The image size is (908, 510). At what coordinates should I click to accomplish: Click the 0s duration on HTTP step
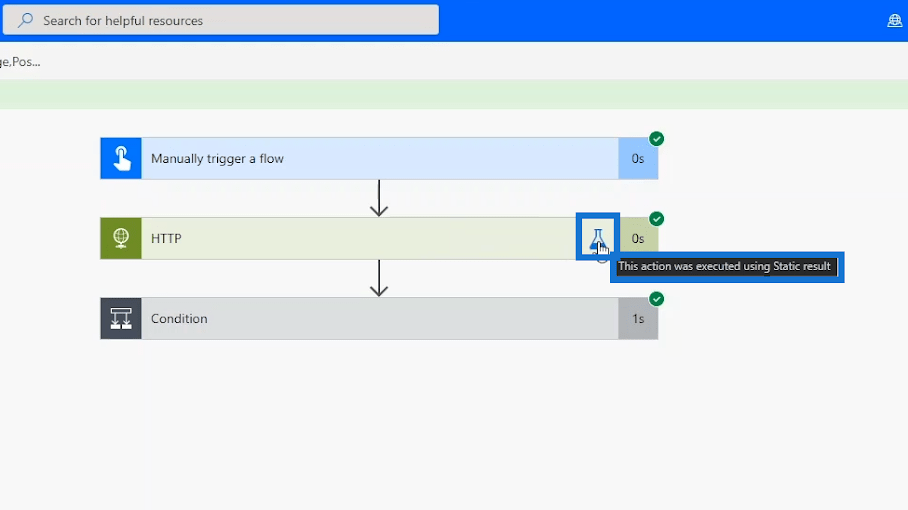tap(638, 239)
